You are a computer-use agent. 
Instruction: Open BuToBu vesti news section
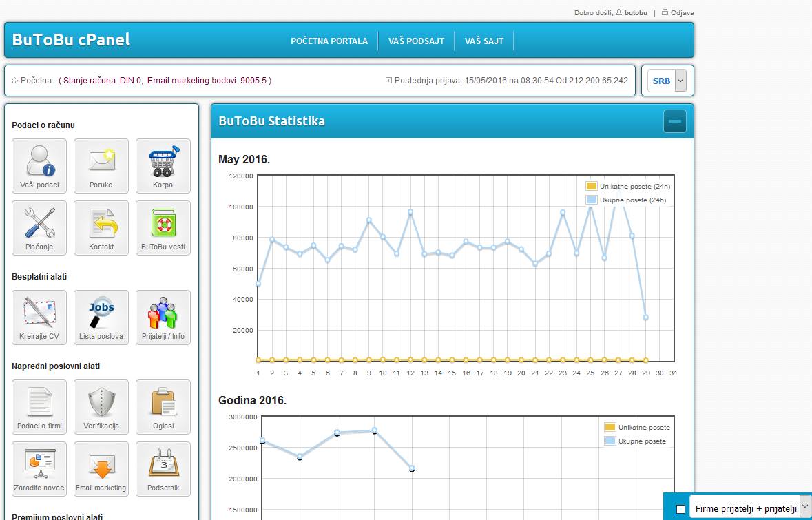click(x=163, y=227)
